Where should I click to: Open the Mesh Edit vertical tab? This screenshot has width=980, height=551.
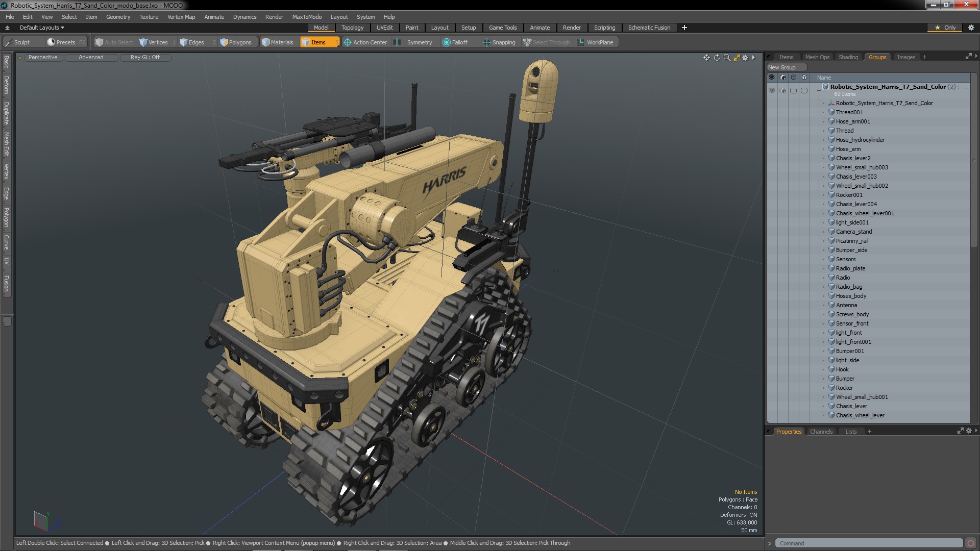click(x=7, y=144)
